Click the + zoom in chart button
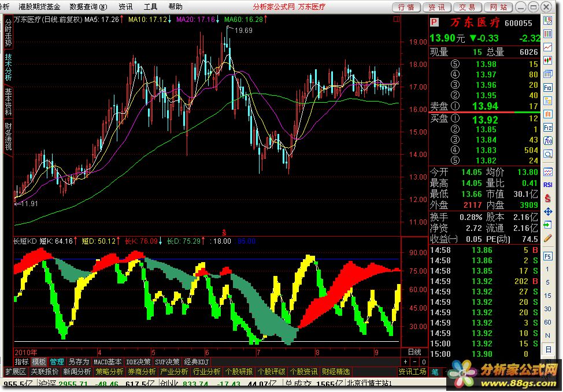The width and height of the screenshot is (563, 392). [x=405, y=362]
